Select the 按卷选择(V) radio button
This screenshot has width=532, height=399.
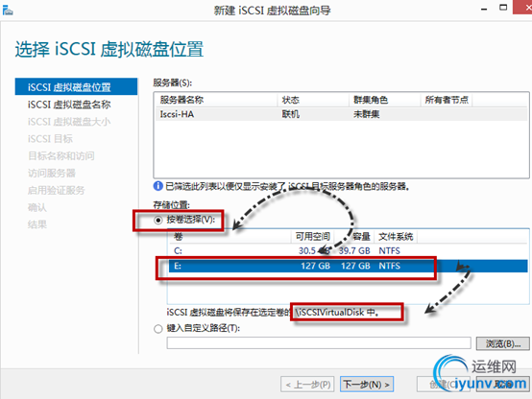pyautogui.click(x=158, y=221)
